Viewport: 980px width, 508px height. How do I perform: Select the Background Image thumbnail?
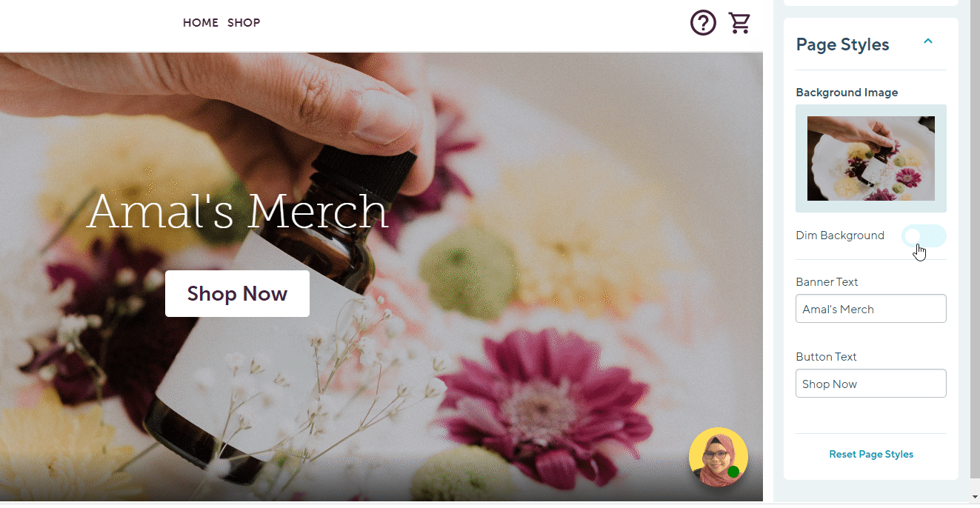[871, 158]
